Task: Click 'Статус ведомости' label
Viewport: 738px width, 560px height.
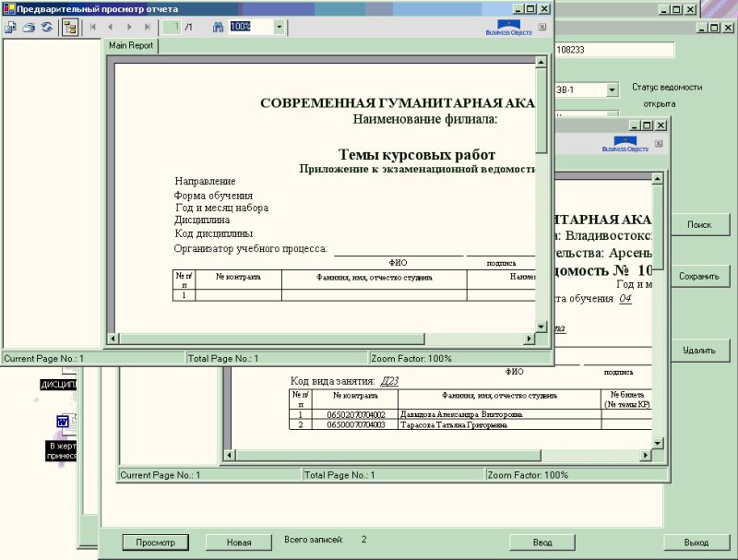Action: point(667,88)
